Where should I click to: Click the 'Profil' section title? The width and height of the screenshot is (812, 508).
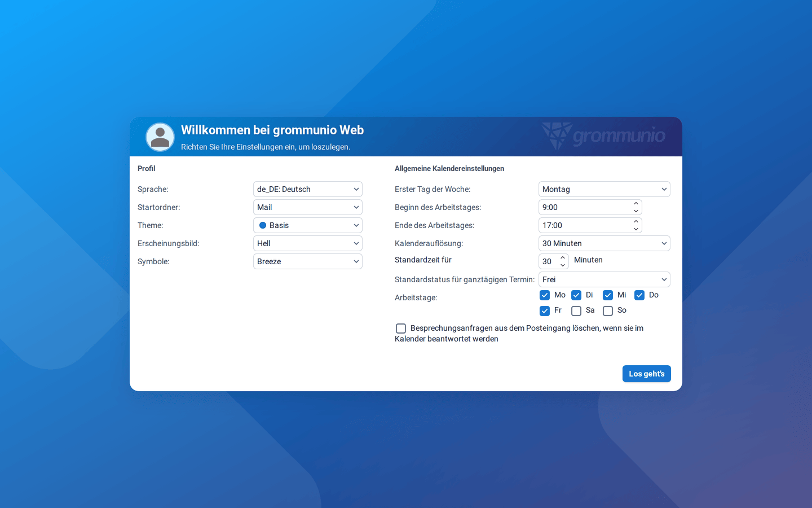147,169
